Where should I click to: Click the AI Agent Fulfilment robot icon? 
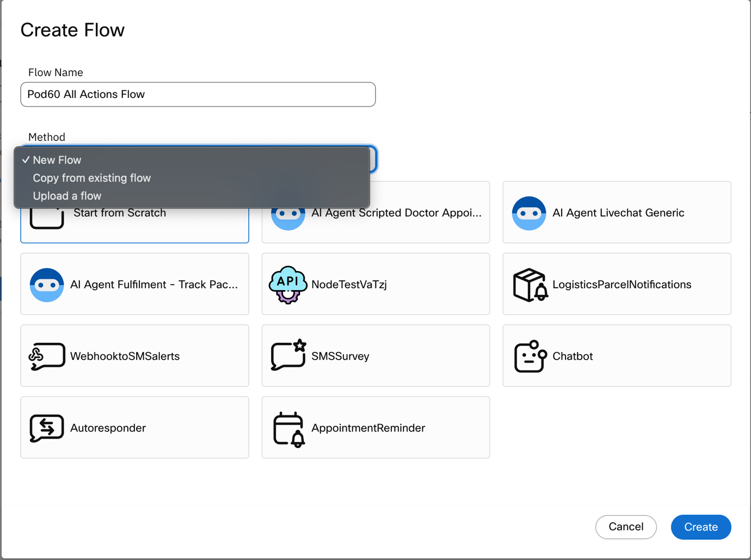(x=47, y=285)
